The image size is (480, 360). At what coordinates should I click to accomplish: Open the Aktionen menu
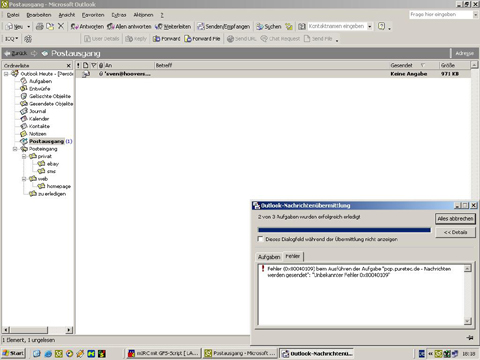pos(143,15)
